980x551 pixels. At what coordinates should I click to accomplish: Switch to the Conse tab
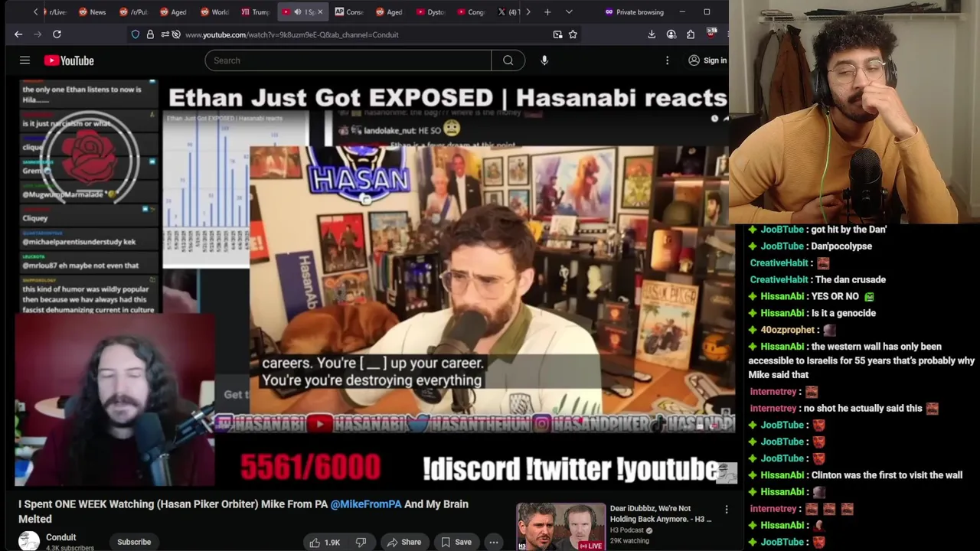pos(348,12)
